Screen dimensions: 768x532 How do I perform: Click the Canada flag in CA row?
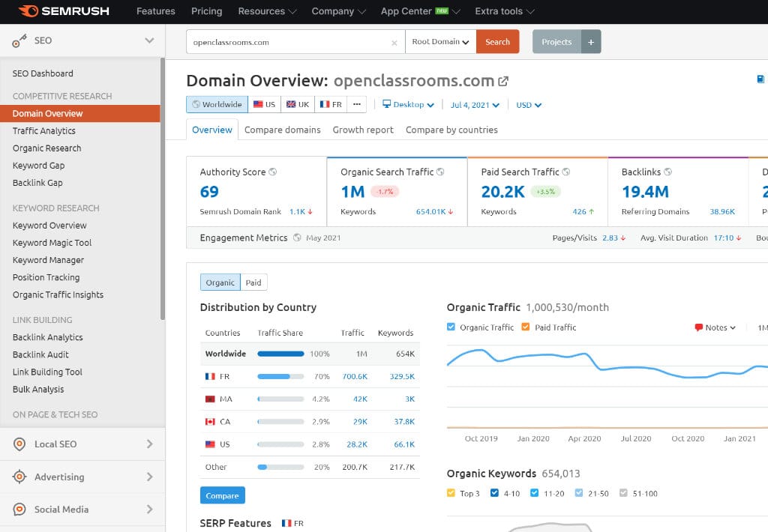(x=210, y=421)
